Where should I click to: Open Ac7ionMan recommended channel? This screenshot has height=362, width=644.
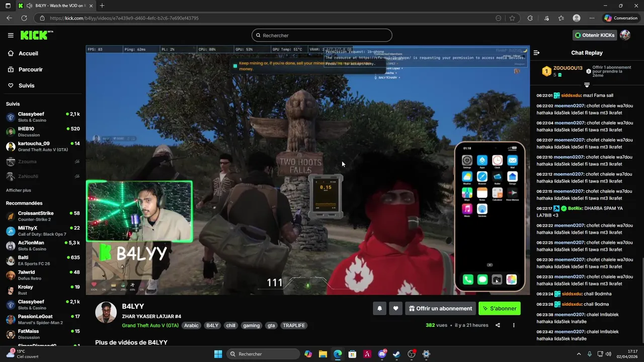click(43, 245)
